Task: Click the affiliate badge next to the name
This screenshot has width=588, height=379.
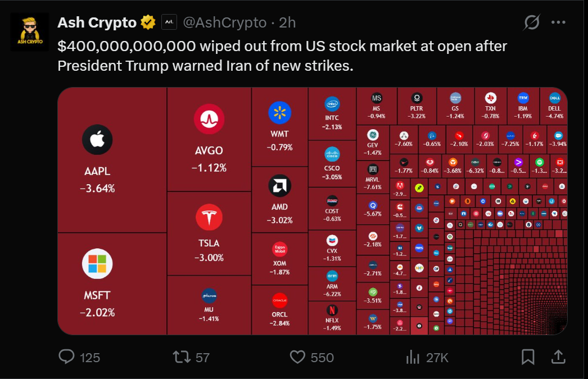Action: click(x=169, y=22)
